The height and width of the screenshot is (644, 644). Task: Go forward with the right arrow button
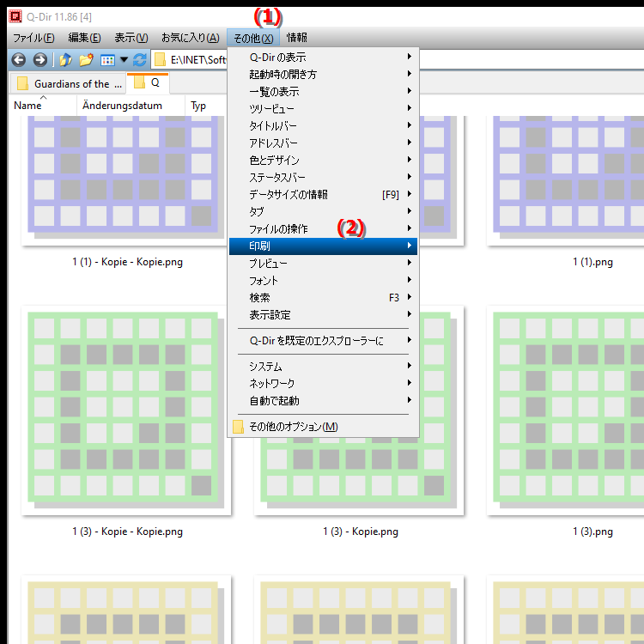tap(39, 60)
